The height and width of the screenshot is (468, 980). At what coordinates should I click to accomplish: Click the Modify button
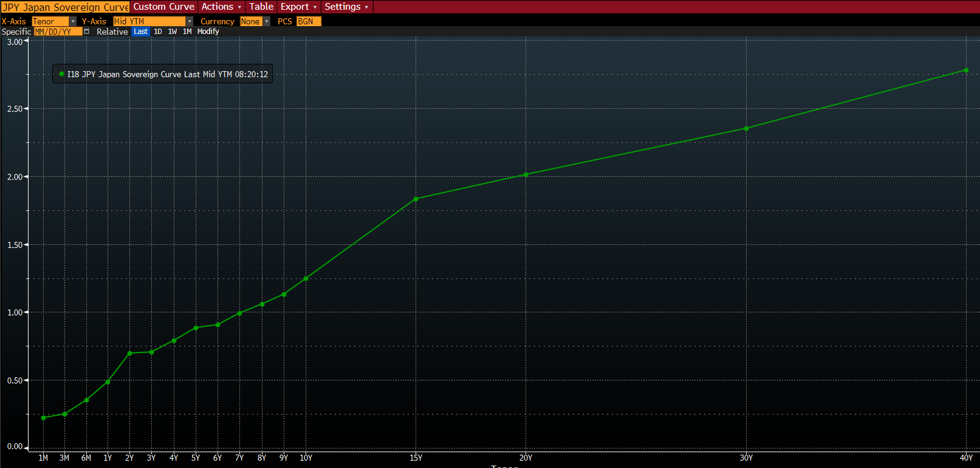coord(208,32)
